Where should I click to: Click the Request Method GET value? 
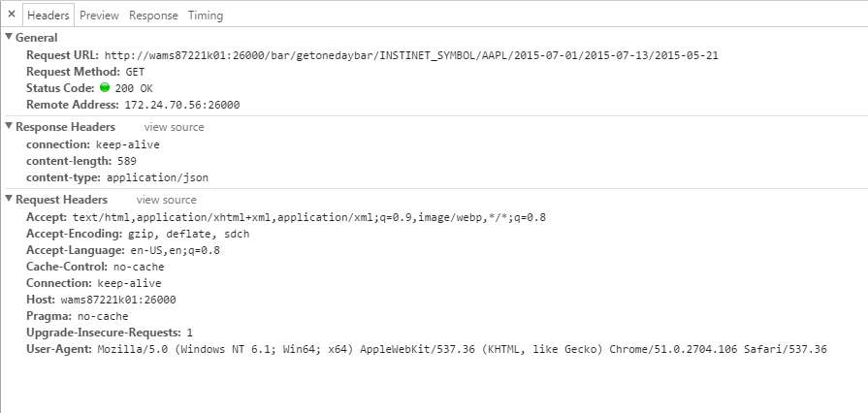pyautogui.click(x=136, y=72)
